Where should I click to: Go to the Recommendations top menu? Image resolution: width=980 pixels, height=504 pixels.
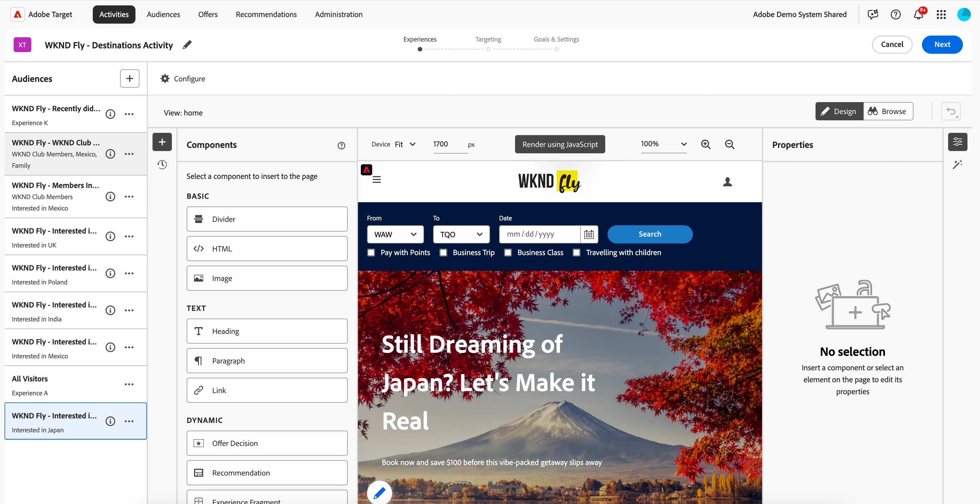[x=266, y=15]
